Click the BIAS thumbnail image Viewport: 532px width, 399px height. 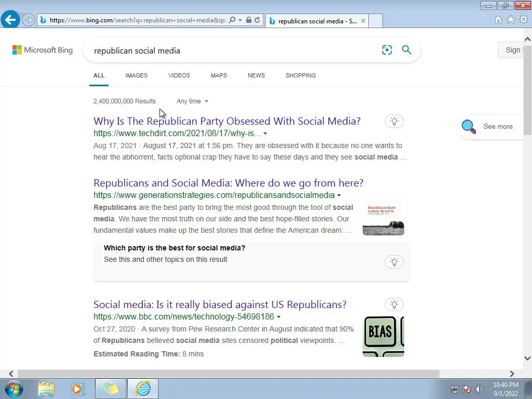(383, 336)
